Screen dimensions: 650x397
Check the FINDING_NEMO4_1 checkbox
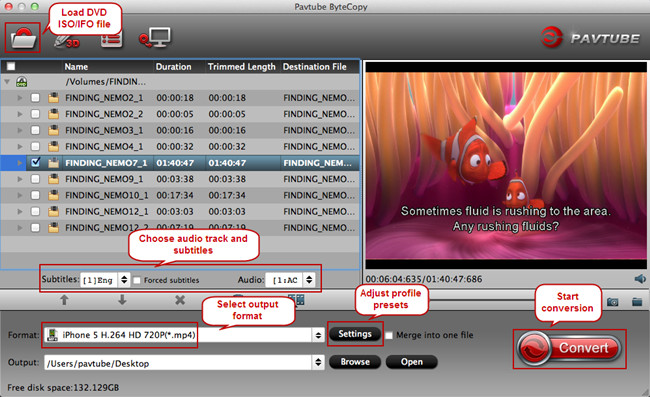tap(35, 146)
